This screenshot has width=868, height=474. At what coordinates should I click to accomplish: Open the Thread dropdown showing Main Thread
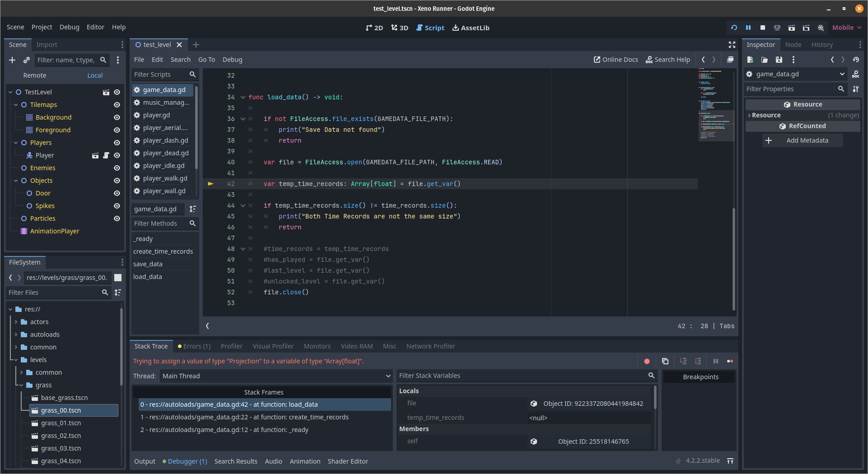(276, 376)
